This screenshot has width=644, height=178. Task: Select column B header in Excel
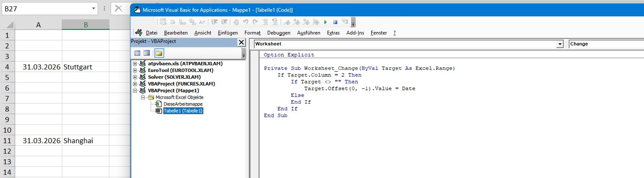(85, 25)
